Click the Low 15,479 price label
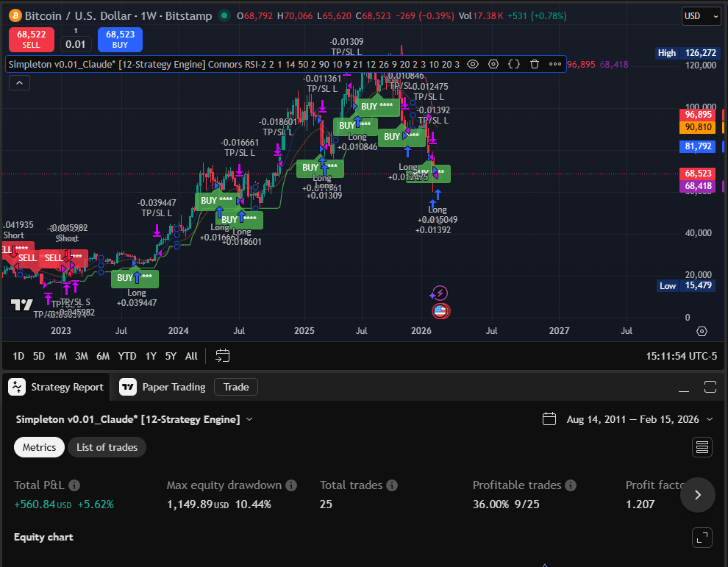 click(688, 285)
